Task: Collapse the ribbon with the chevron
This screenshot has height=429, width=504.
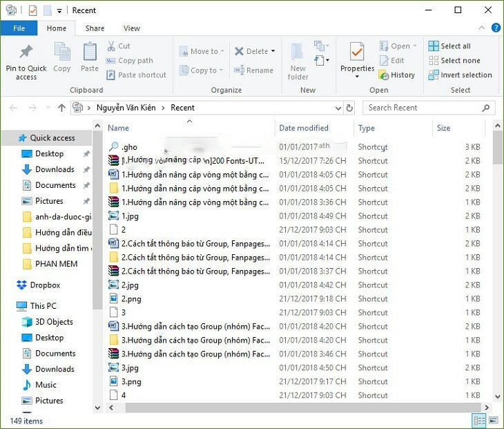Action: point(481,28)
